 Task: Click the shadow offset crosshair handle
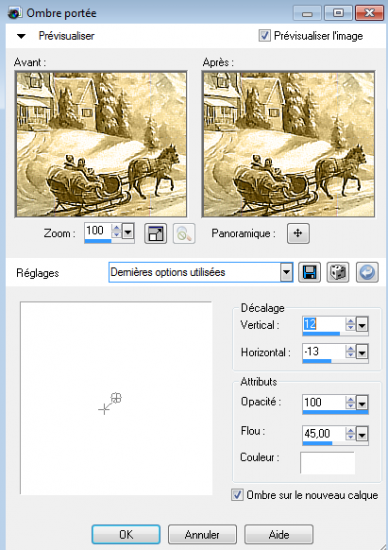coord(116,398)
